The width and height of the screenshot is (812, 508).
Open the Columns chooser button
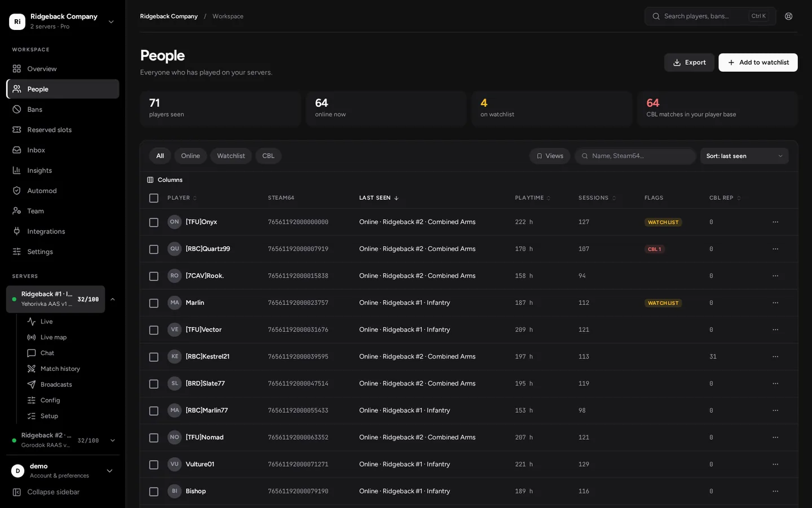[165, 180]
